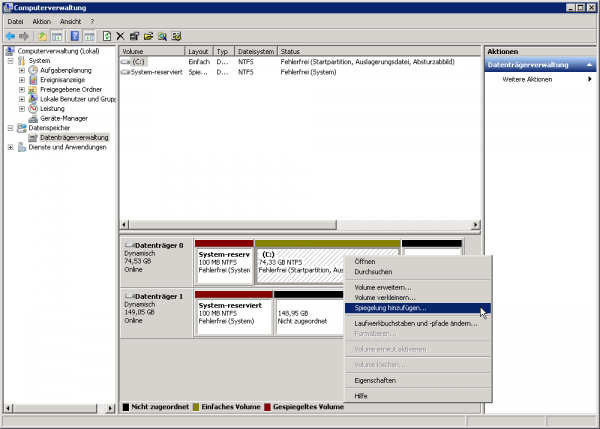
Task: Expand the Ereignisanzeige tree node
Action: tap(21, 80)
